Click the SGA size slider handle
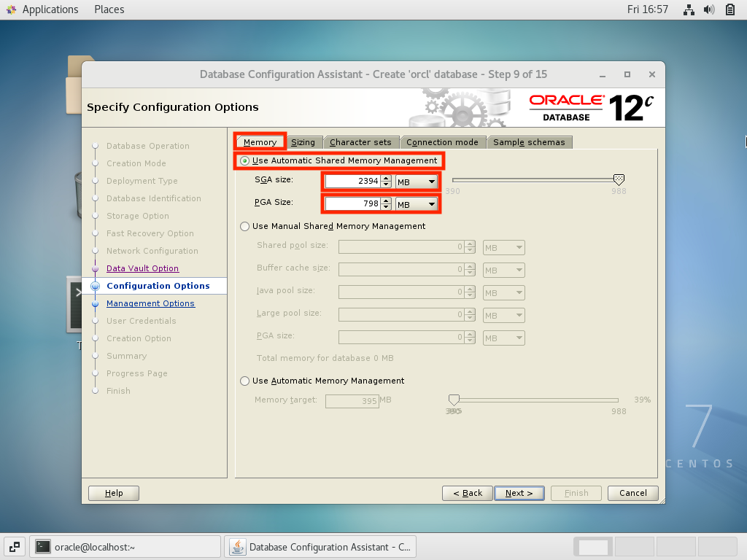The height and width of the screenshot is (560, 747). (x=619, y=179)
